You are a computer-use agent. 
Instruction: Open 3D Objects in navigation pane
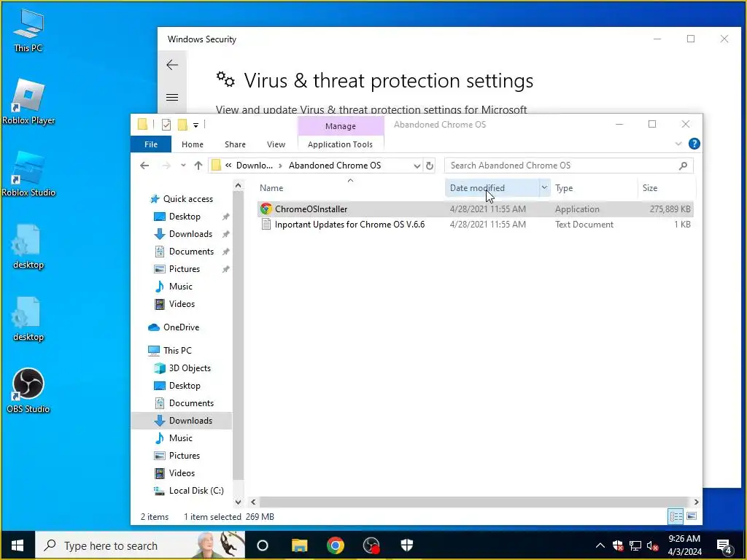click(x=190, y=368)
